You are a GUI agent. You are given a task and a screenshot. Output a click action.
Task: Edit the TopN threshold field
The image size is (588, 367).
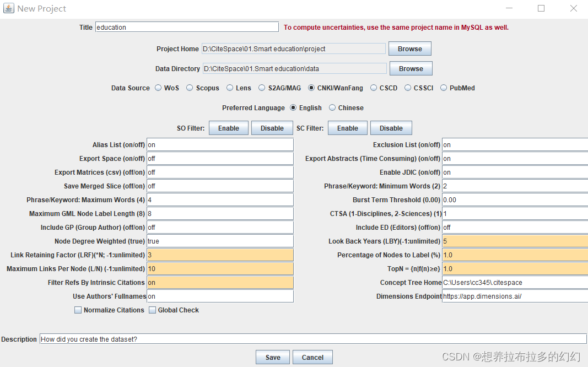[x=515, y=269]
